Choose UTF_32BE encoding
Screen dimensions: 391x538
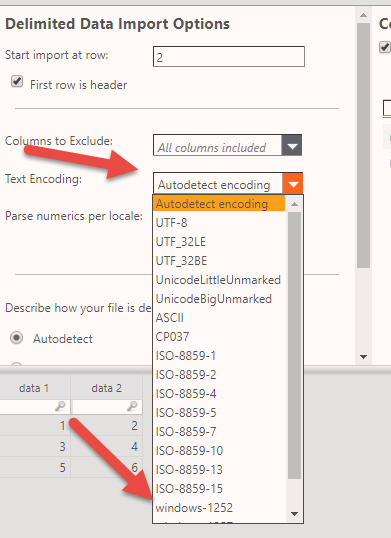tap(219, 261)
